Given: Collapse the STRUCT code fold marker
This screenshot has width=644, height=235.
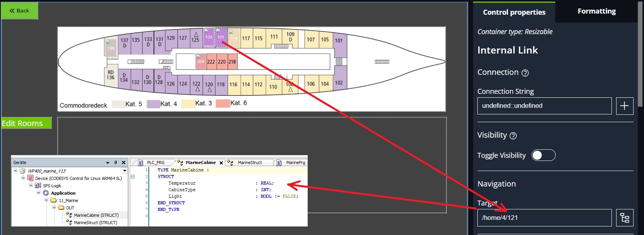Looking at the screenshot, I should click(133, 176).
